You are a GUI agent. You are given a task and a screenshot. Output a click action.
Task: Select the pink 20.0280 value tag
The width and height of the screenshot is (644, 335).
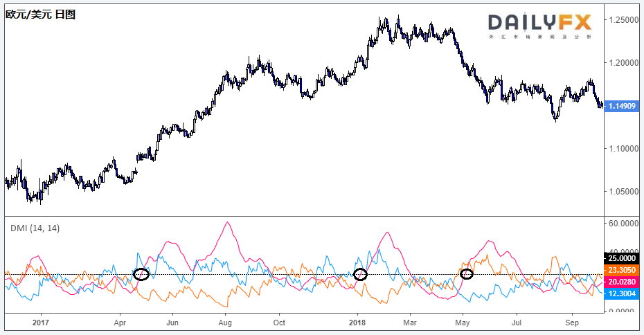(x=621, y=282)
